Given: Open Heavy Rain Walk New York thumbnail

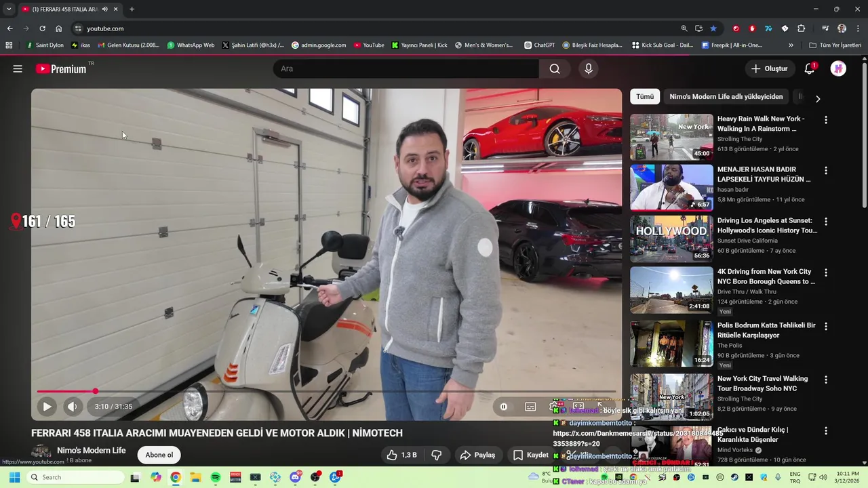Looking at the screenshot, I should coord(671,137).
